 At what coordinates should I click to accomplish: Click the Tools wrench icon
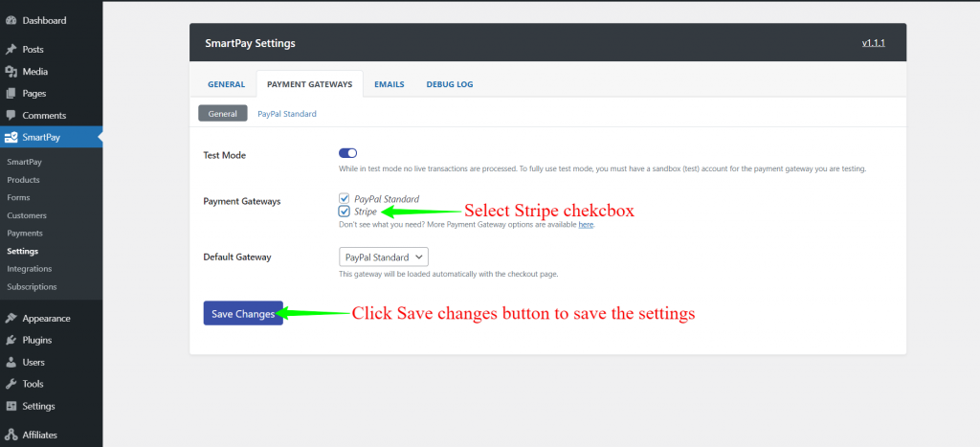coord(11,384)
